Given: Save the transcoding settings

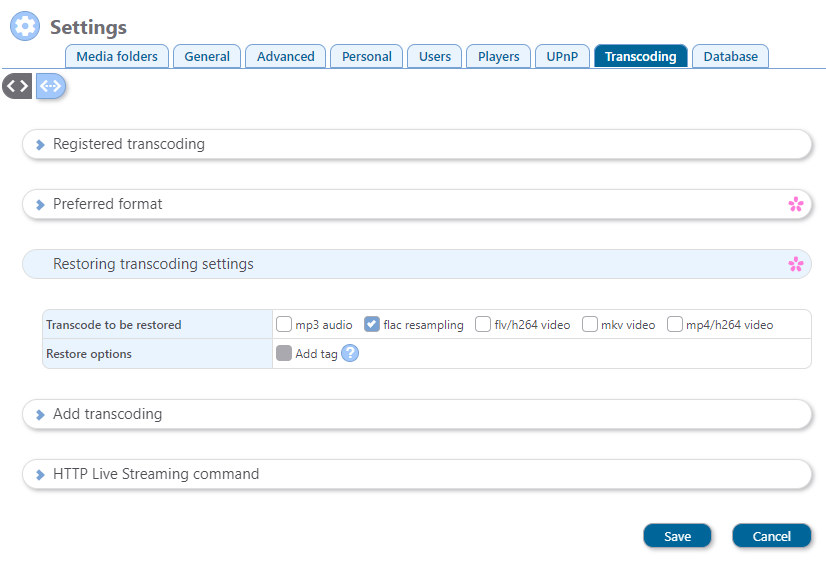Looking at the screenshot, I should (x=677, y=536).
